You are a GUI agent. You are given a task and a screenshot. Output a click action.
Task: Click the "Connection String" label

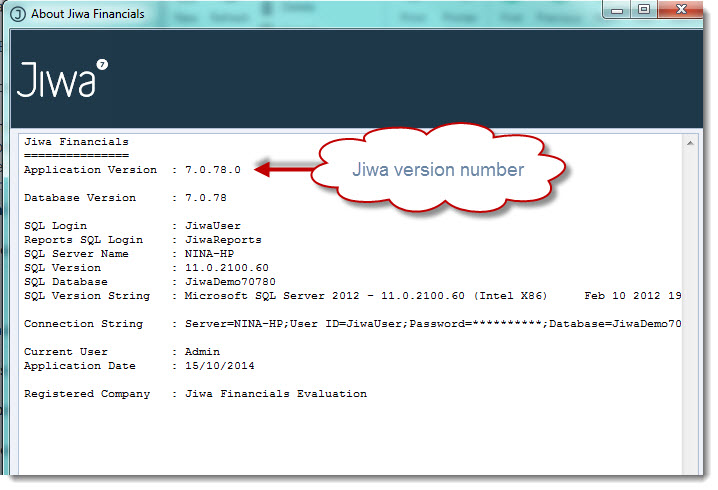point(83,324)
